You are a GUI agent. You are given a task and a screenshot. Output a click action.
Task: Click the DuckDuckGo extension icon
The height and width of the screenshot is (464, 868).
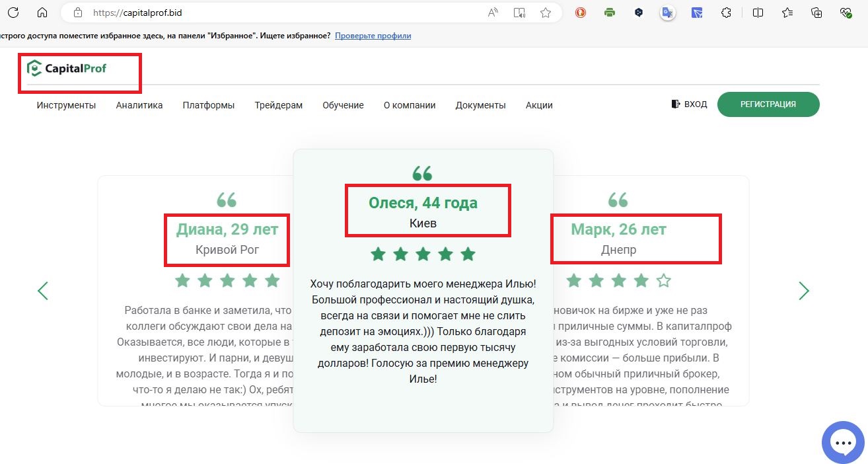coord(581,13)
